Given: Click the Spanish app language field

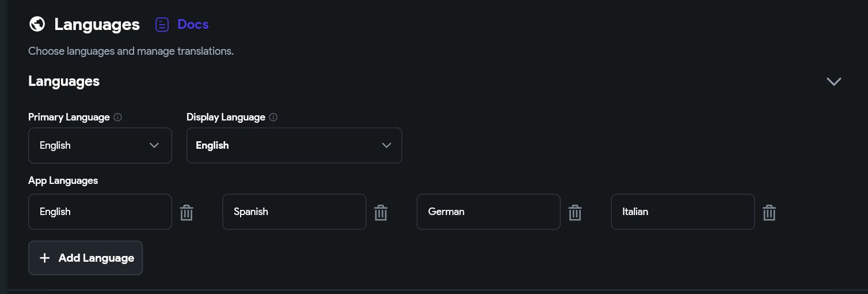Looking at the screenshot, I should (x=294, y=212).
